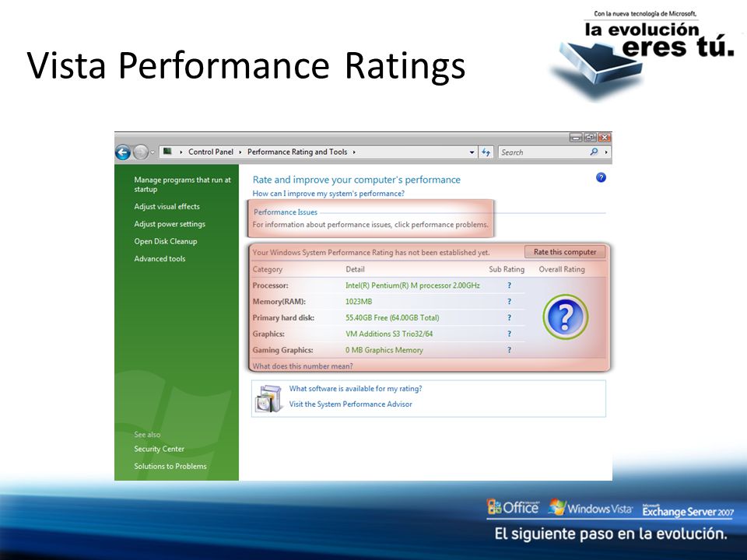747x560 pixels.
Task: Click the Control Panel icon in address bar
Action: [x=167, y=152]
